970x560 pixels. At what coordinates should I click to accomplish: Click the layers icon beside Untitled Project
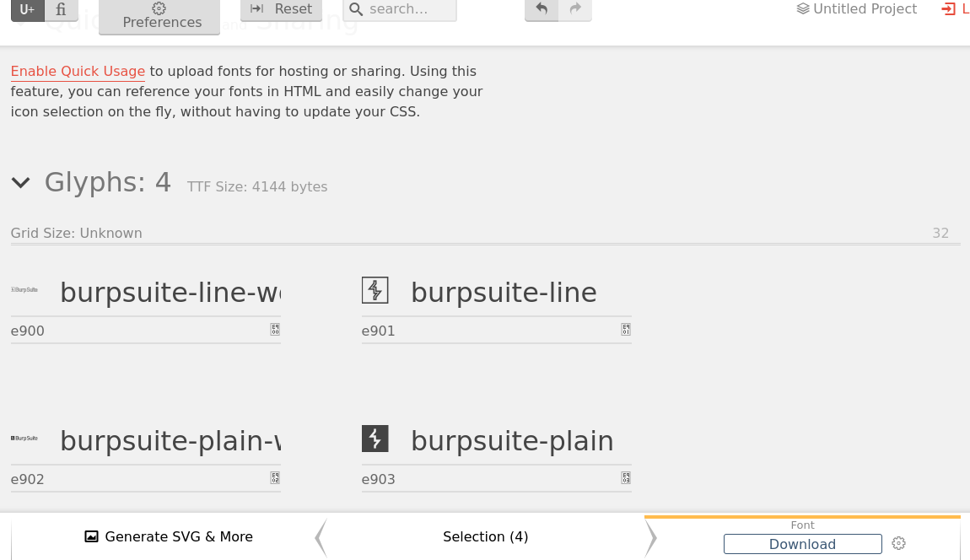(803, 8)
